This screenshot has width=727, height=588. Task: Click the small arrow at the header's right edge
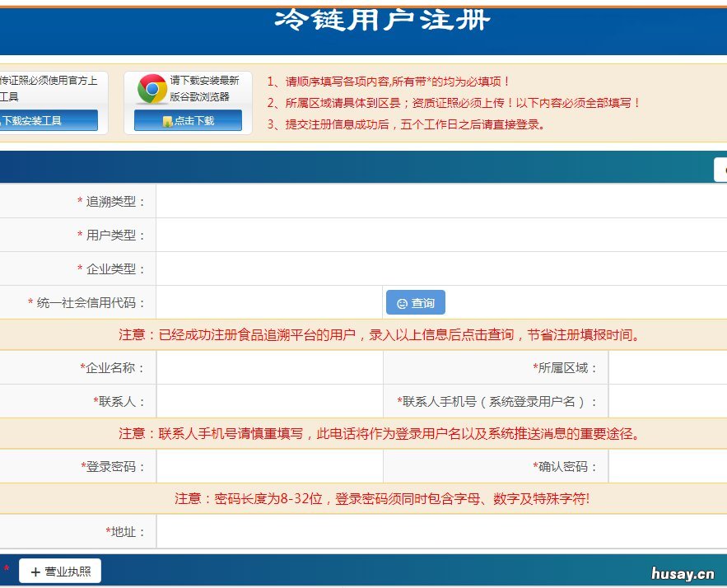click(x=723, y=169)
